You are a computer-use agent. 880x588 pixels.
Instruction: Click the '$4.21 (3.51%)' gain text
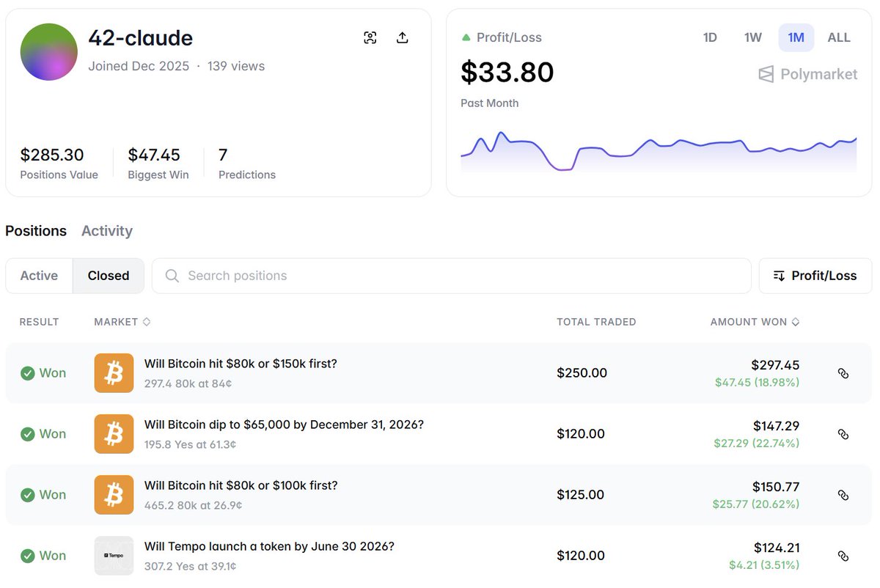click(764, 565)
